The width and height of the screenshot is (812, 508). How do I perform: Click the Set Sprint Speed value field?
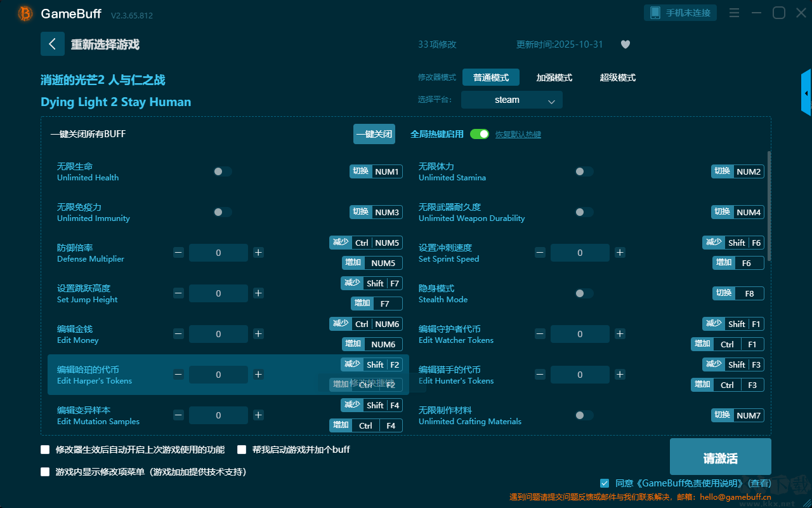(x=580, y=253)
